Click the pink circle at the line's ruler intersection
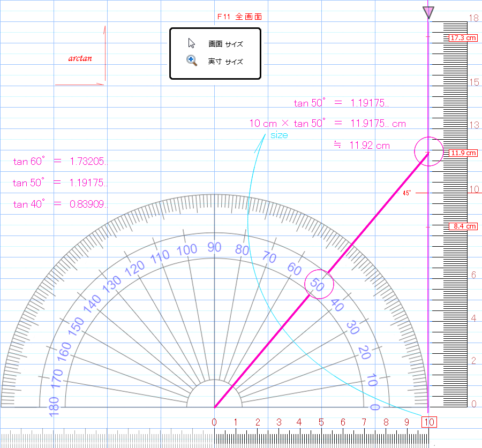Image resolution: width=482 pixels, height=448 pixels. (428, 151)
